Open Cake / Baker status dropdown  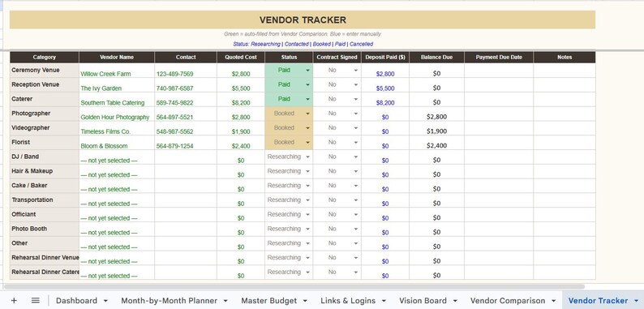pos(307,186)
